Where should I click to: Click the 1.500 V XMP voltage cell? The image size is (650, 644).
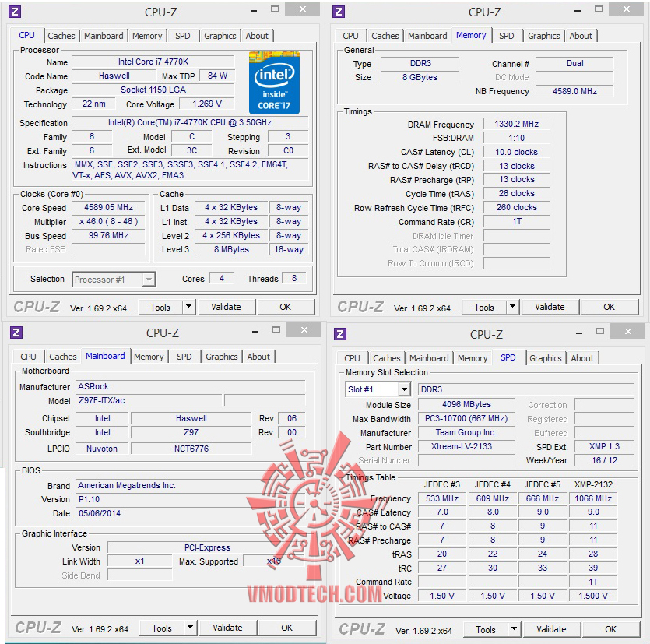pyautogui.click(x=593, y=596)
